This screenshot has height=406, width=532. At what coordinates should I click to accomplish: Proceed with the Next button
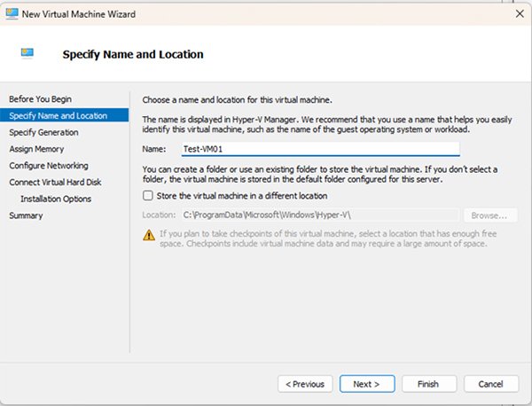pos(366,384)
